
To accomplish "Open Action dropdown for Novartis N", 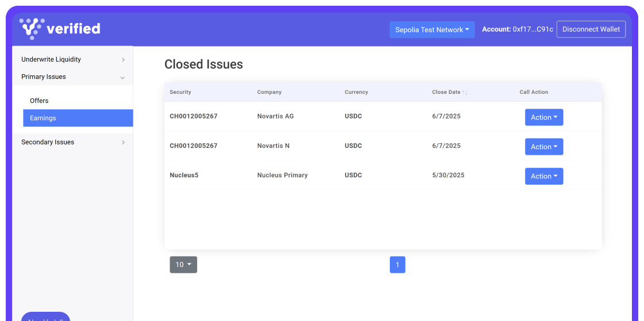I will (544, 147).
